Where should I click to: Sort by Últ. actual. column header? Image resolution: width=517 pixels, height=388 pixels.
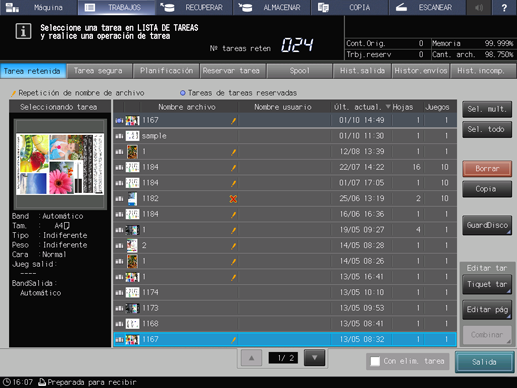pyautogui.click(x=361, y=107)
